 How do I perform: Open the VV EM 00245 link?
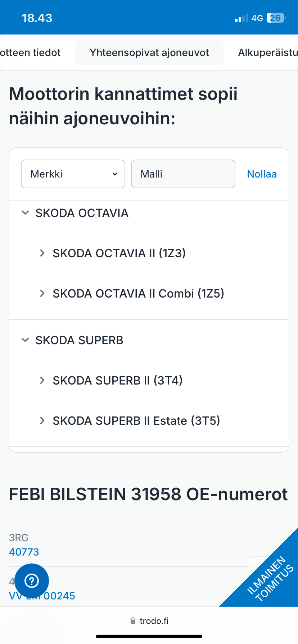(59, 596)
